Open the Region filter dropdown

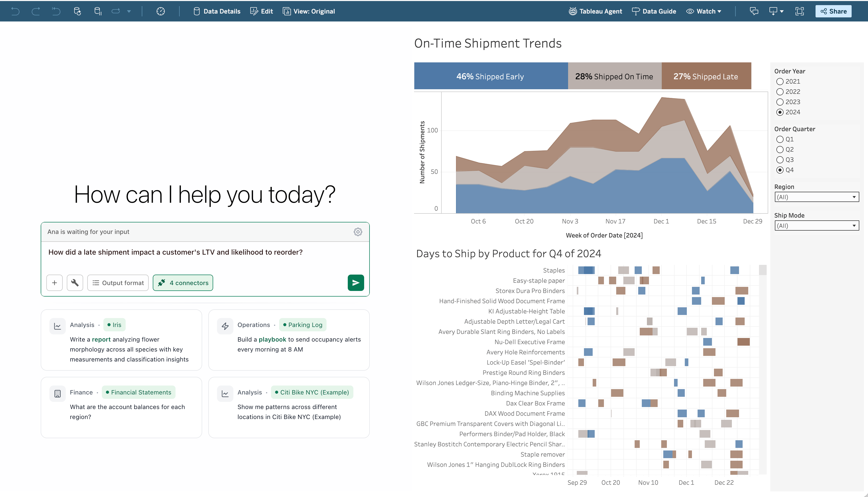[816, 197]
